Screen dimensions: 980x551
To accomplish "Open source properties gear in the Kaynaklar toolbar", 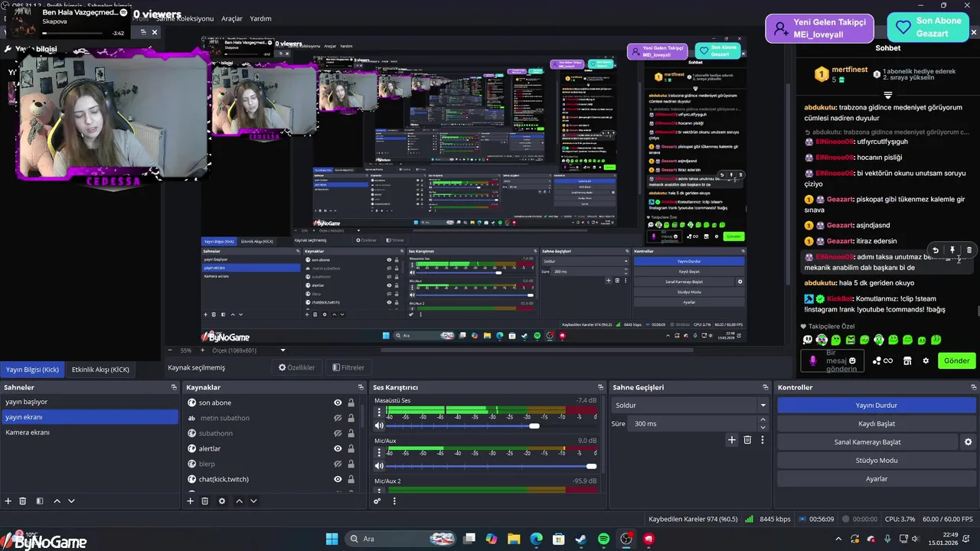I will point(222,501).
